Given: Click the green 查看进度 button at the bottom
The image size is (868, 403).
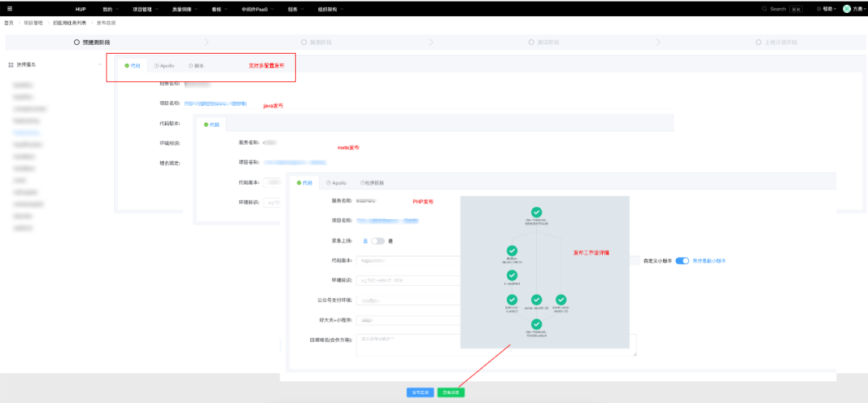Looking at the screenshot, I should 451,393.
